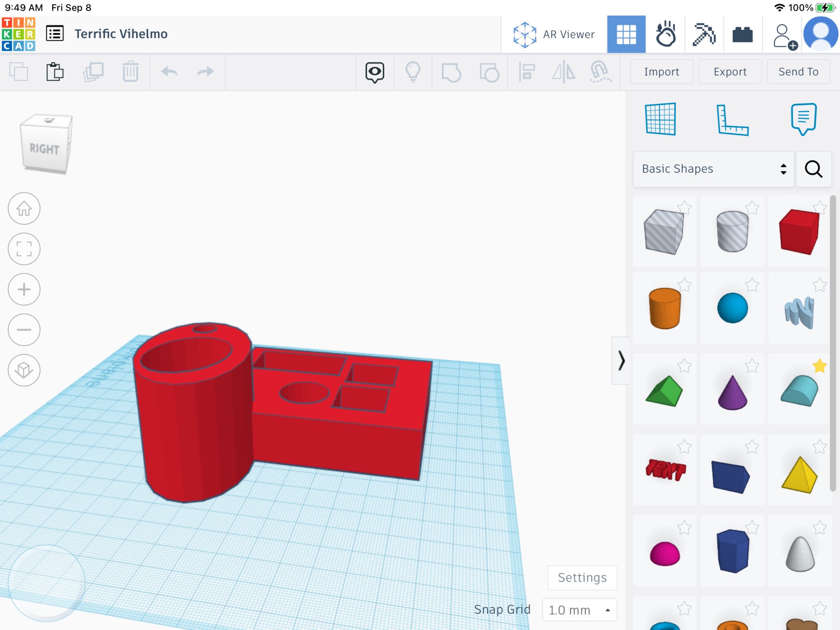Switch to Bricks view tab
The width and height of the screenshot is (840, 630).
coord(742,34)
